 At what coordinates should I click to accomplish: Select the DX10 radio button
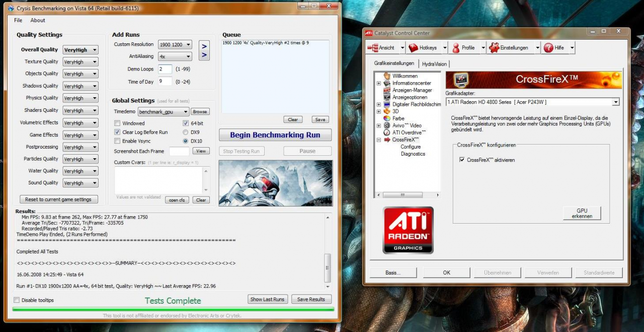pyautogui.click(x=186, y=141)
